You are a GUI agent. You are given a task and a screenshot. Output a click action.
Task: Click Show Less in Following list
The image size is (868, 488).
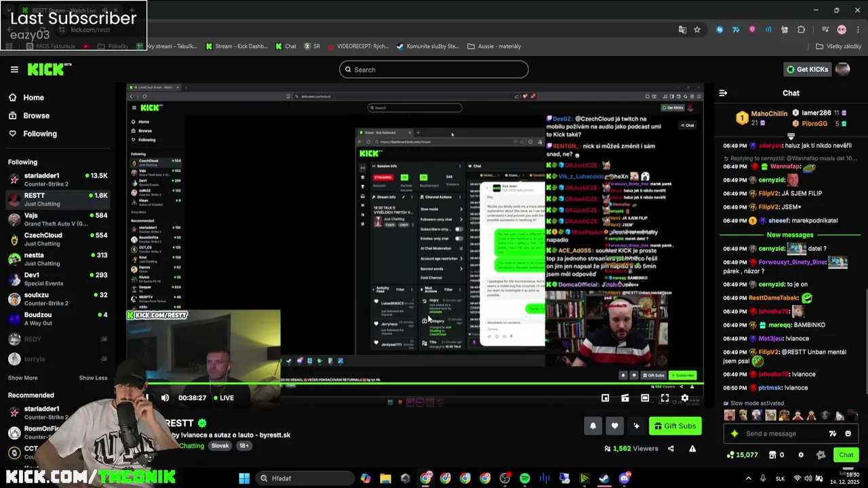click(x=93, y=378)
